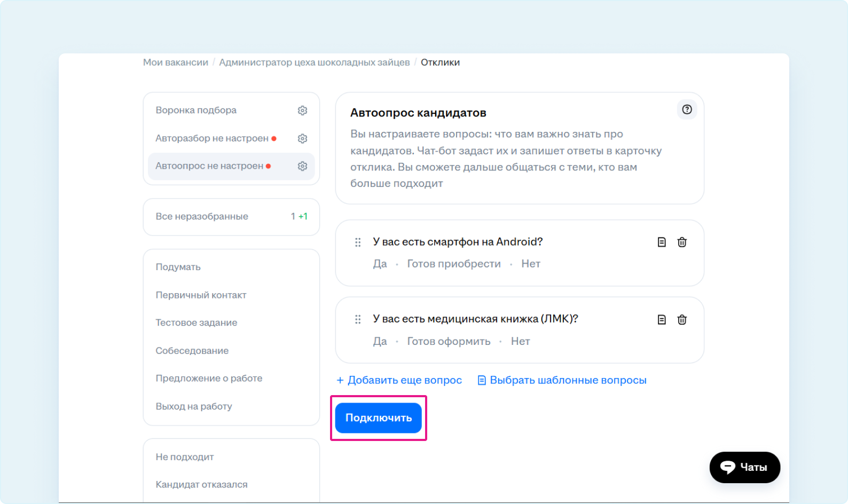Viewport: 848px width, 504px height.
Task: Open template icon for медицинская книжка question
Action: point(662,320)
